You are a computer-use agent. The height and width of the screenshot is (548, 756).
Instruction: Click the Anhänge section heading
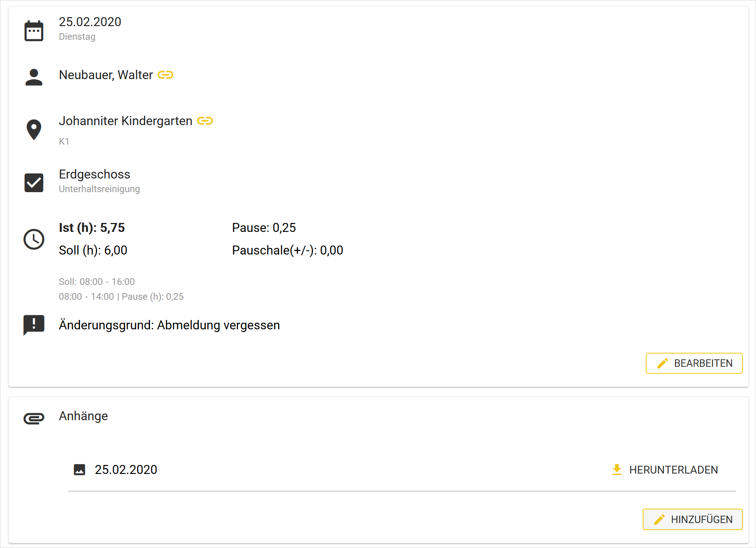(83, 416)
